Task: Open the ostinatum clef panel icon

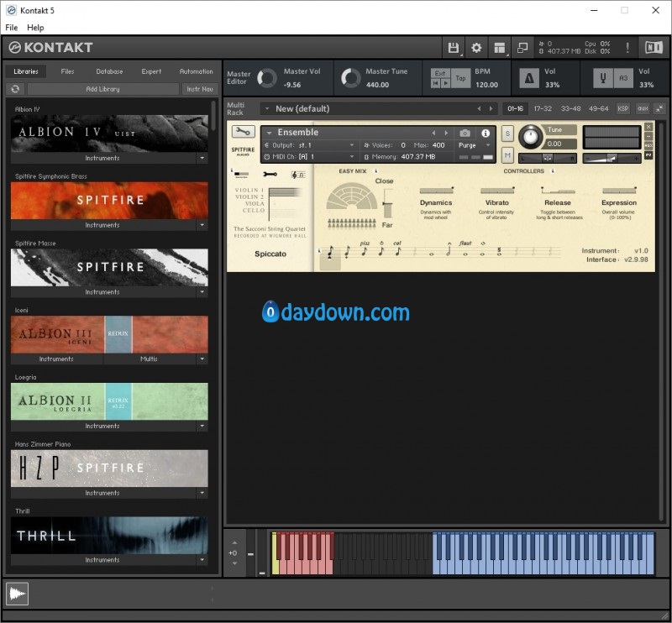Action: click(x=298, y=175)
